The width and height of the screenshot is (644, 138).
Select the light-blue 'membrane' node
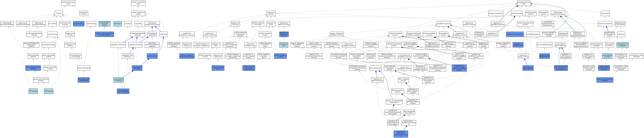117,24
